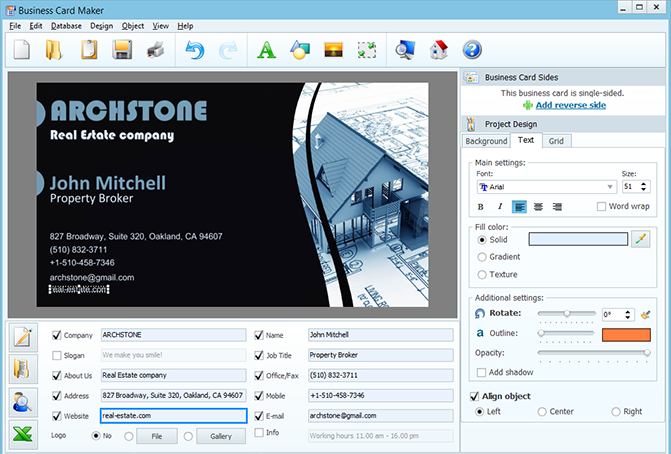Select the Gradient fill option
Screen dimensions: 671x454
click(482, 257)
